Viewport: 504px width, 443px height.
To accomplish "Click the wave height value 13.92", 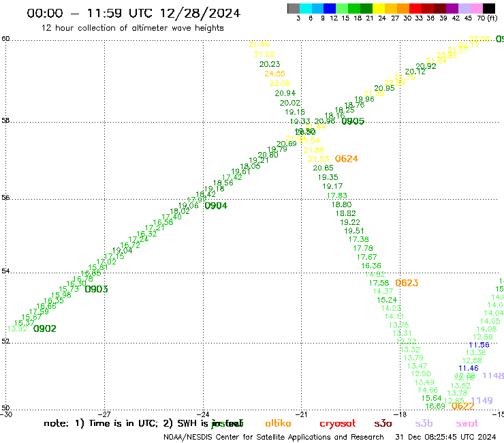I will [x=17, y=329].
